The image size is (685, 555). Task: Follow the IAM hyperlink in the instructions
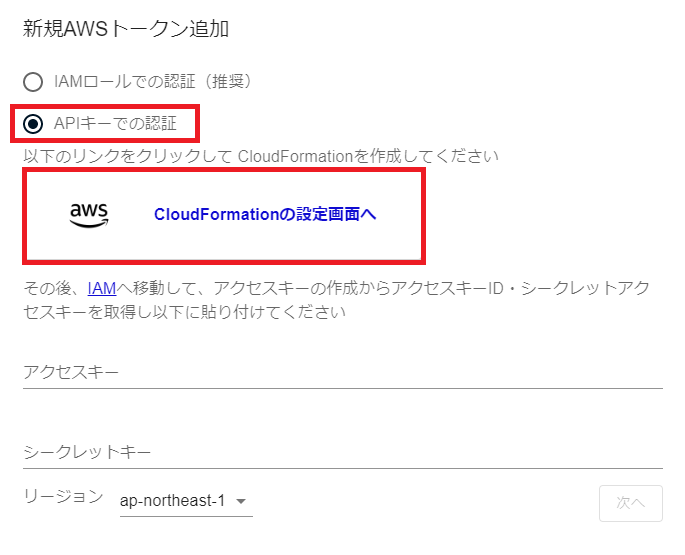pos(102,288)
